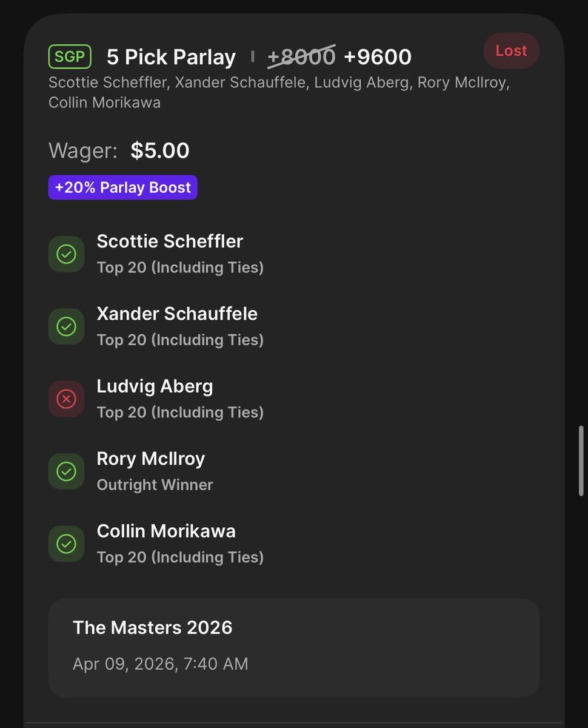Click green checkmark icon beside Scottie Scheffler
This screenshot has height=728, width=588.
tap(66, 254)
